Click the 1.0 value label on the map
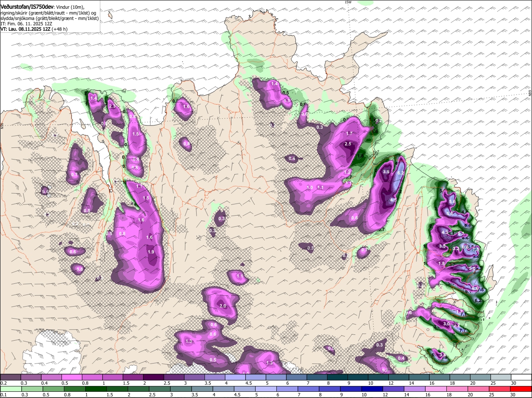Viewport: 532px width, 398px height. [310, 188]
